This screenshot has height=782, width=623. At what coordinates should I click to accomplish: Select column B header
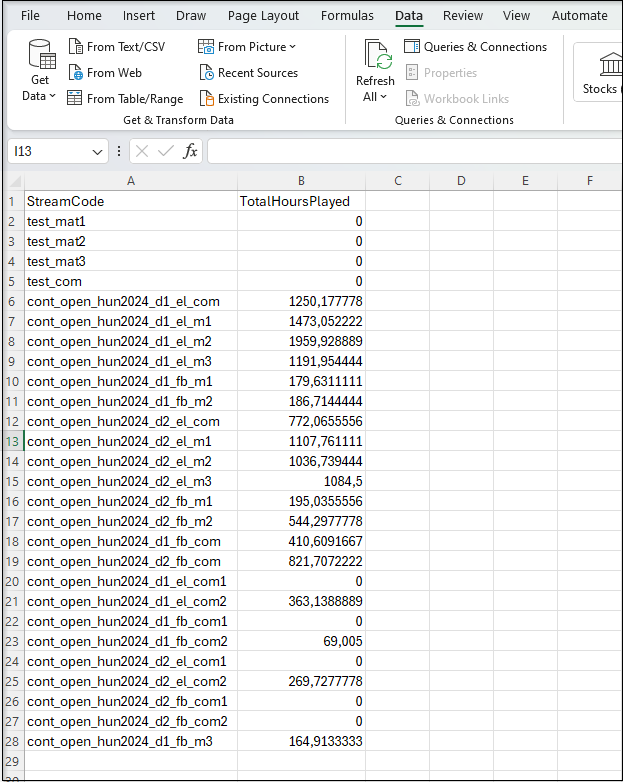click(301, 181)
